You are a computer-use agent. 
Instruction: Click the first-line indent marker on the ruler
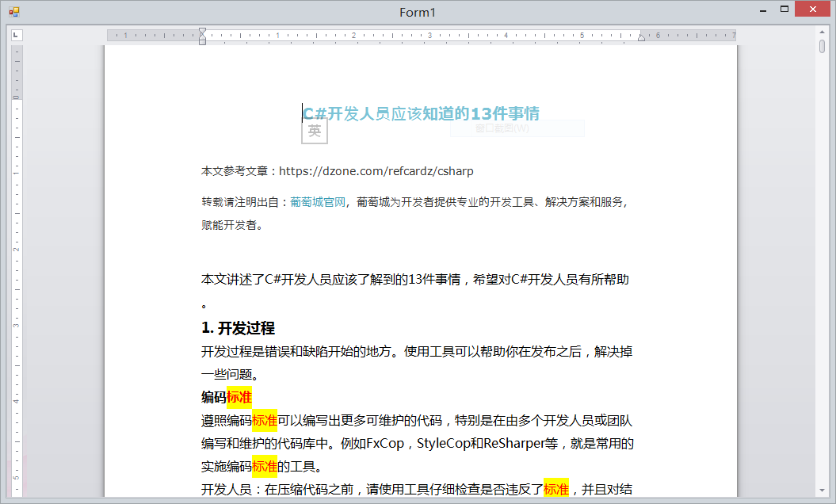coord(202,29)
